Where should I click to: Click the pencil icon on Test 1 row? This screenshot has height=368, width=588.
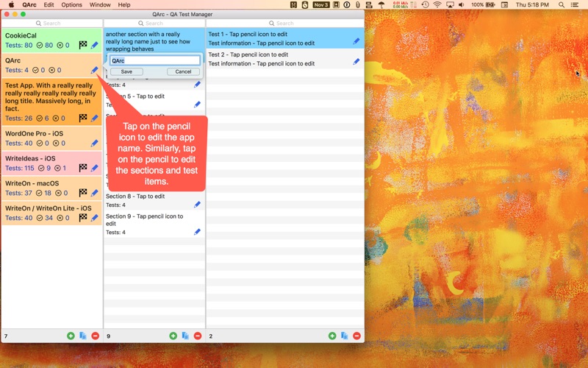[x=356, y=41]
